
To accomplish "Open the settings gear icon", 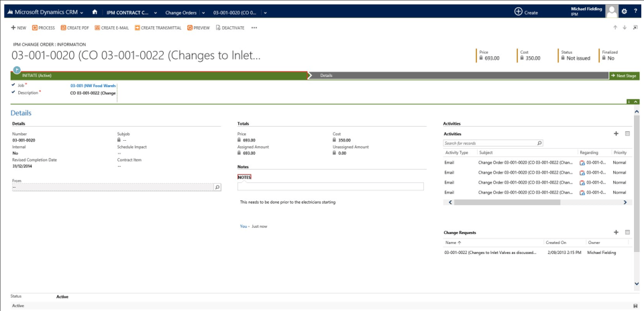I will [x=625, y=11].
